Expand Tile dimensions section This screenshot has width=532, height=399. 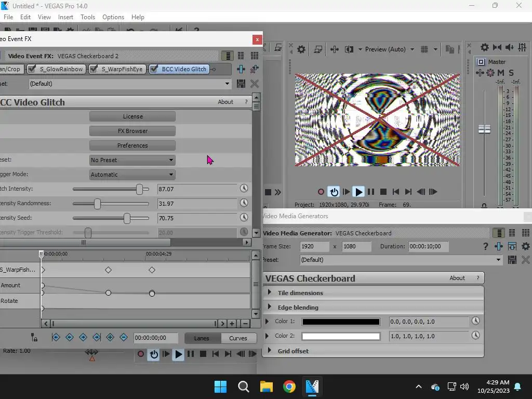270,292
